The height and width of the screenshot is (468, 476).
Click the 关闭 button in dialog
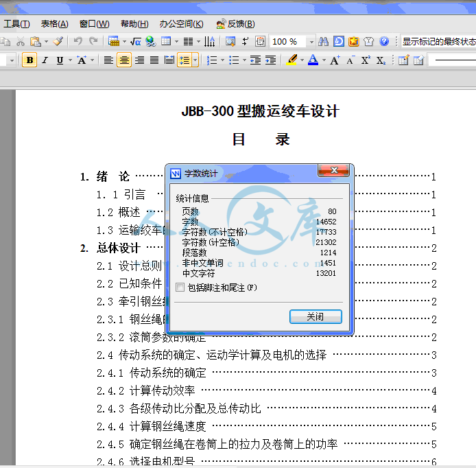tap(316, 317)
